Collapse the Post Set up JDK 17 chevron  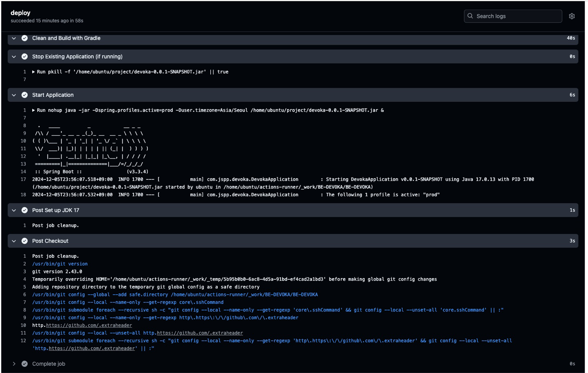[14, 210]
